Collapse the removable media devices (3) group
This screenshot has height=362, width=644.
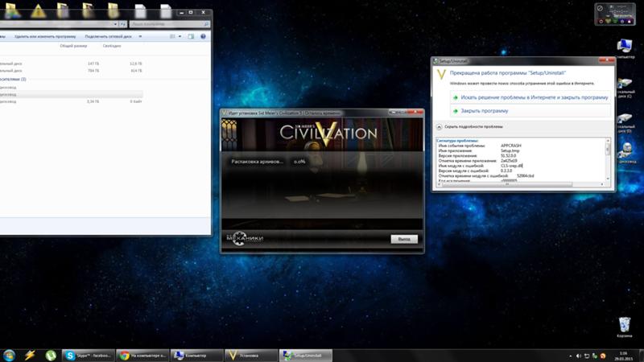pyautogui.click(x=13, y=79)
